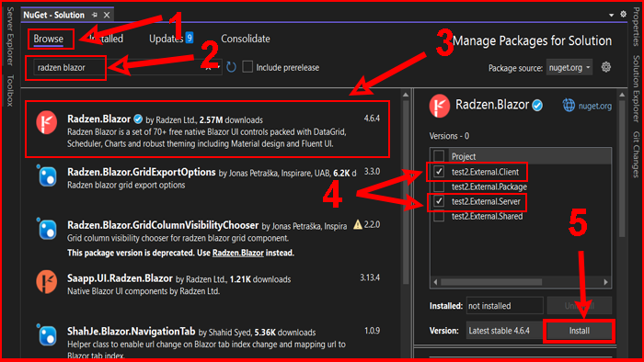This screenshot has width=644, height=362.
Task: Open the Toolbox side panel
Action: (x=10, y=90)
